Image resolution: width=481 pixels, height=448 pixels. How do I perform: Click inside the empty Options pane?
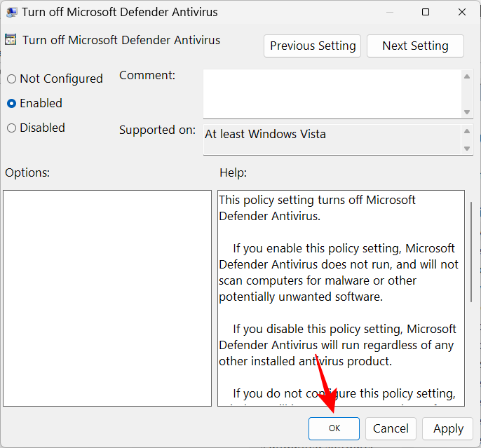pos(107,298)
